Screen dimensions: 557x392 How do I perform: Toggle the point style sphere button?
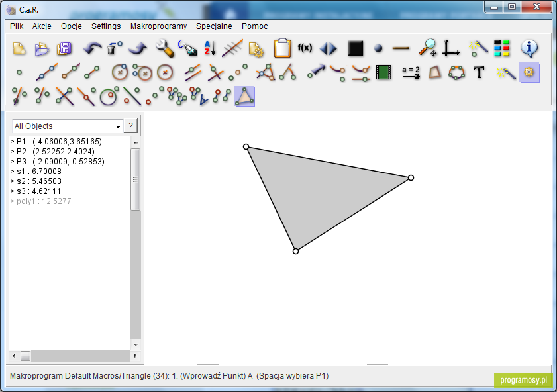(378, 48)
